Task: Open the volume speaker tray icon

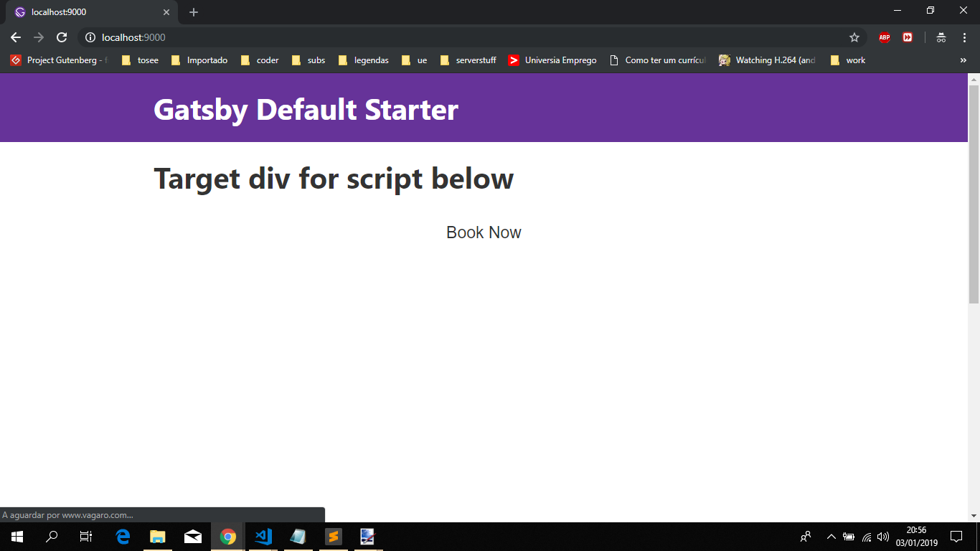Action: click(883, 537)
